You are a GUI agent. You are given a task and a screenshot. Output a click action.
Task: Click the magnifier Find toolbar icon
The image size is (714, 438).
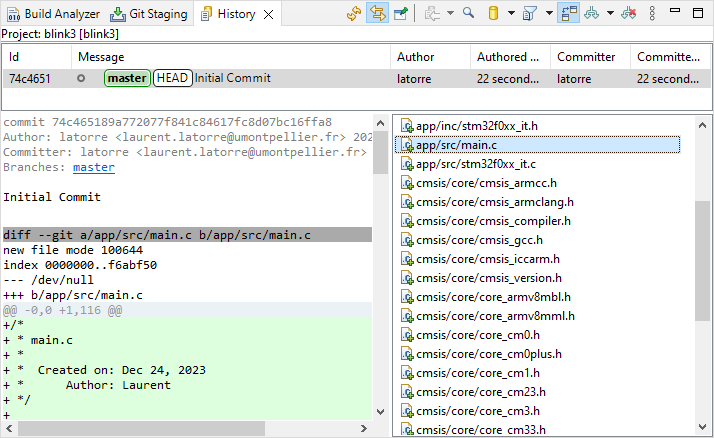(469, 13)
